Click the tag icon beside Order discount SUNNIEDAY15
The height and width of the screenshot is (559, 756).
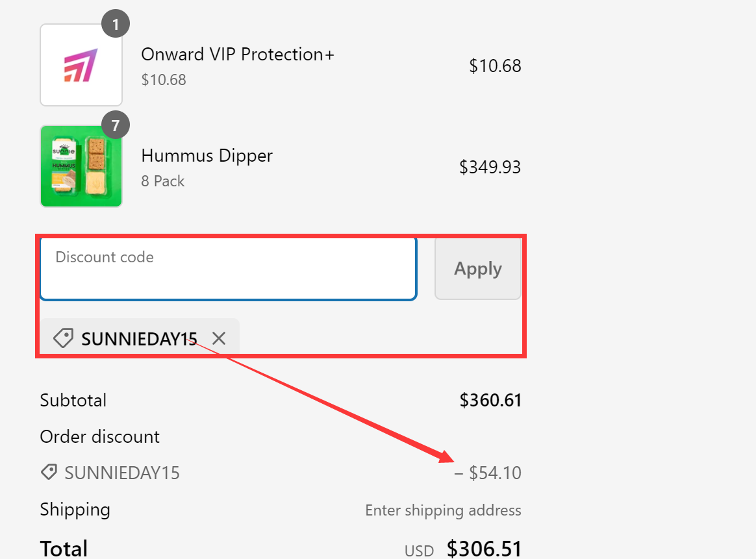pos(49,472)
